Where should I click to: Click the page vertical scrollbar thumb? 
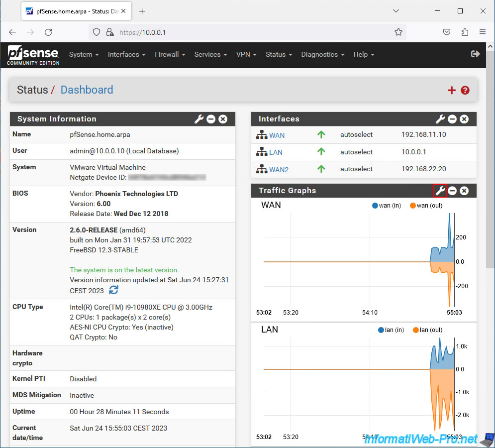pos(490,159)
